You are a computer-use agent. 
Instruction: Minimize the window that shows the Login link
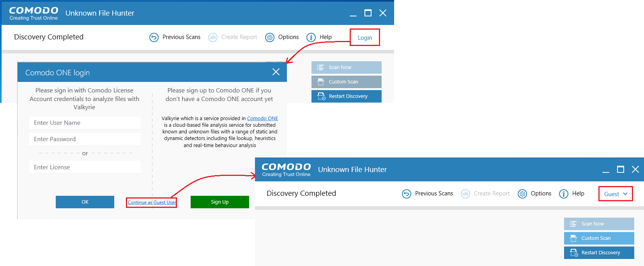[353, 15]
